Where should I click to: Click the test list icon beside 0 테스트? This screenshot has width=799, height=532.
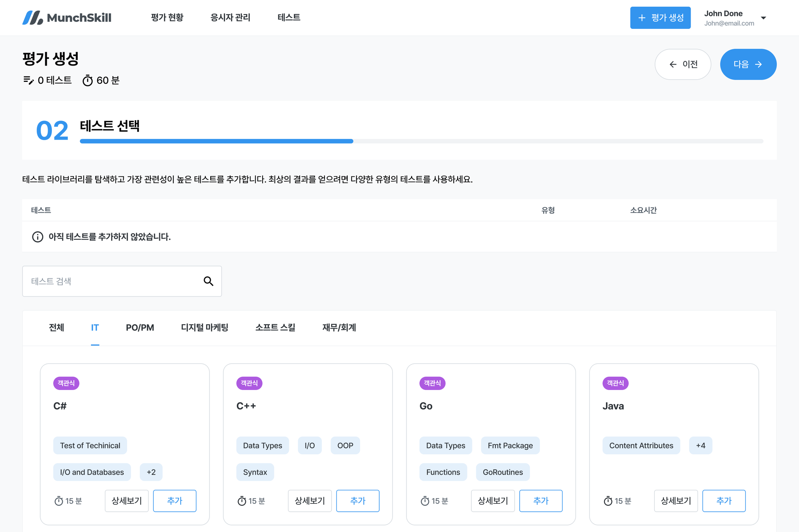tap(28, 80)
